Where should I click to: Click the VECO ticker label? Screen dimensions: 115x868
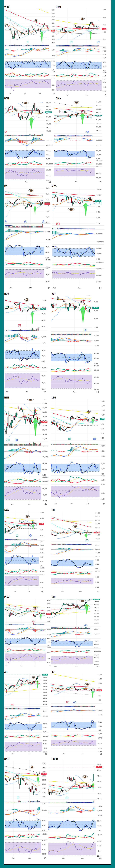7,7
